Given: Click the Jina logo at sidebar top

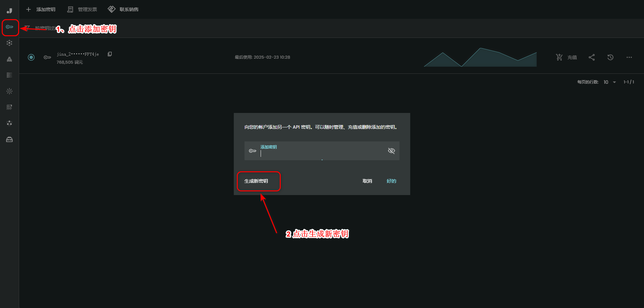Looking at the screenshot, I should (x=9, y=11).
